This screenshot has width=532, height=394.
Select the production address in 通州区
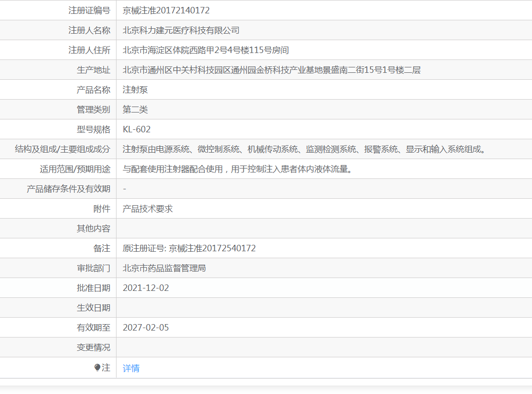point(271,70)
